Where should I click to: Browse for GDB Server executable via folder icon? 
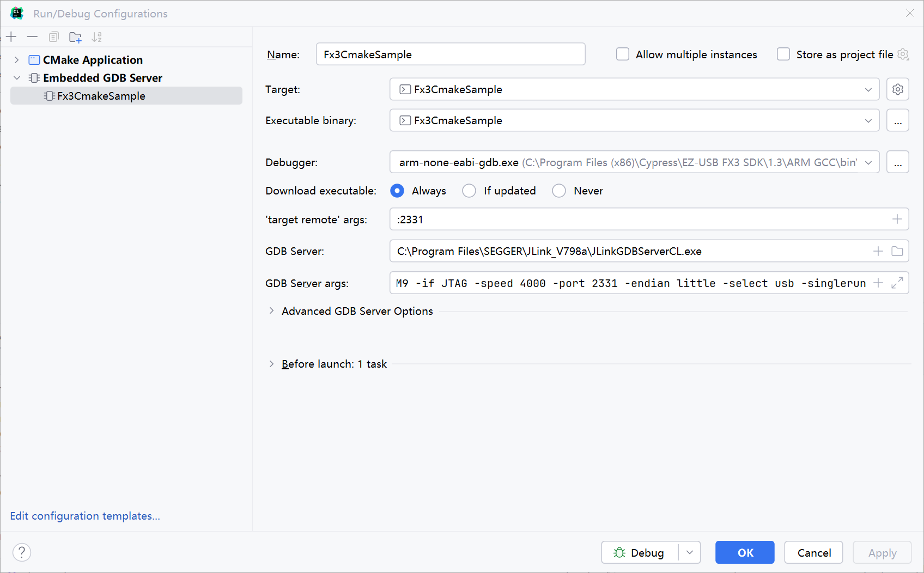point(897,251)
